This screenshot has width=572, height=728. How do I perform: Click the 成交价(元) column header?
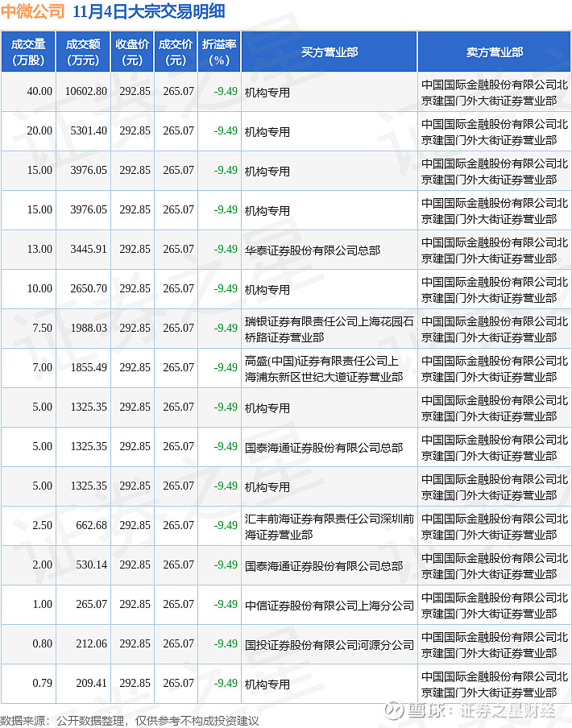(x=176, y=52)
